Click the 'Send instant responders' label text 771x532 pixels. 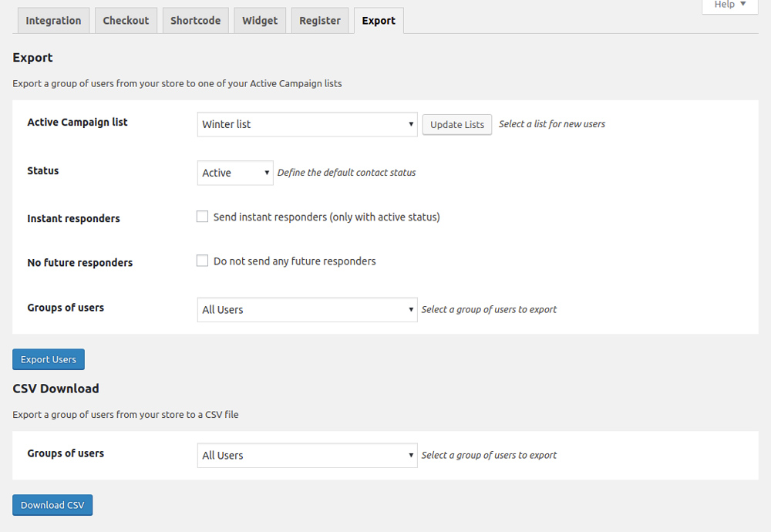coord(326,217)
